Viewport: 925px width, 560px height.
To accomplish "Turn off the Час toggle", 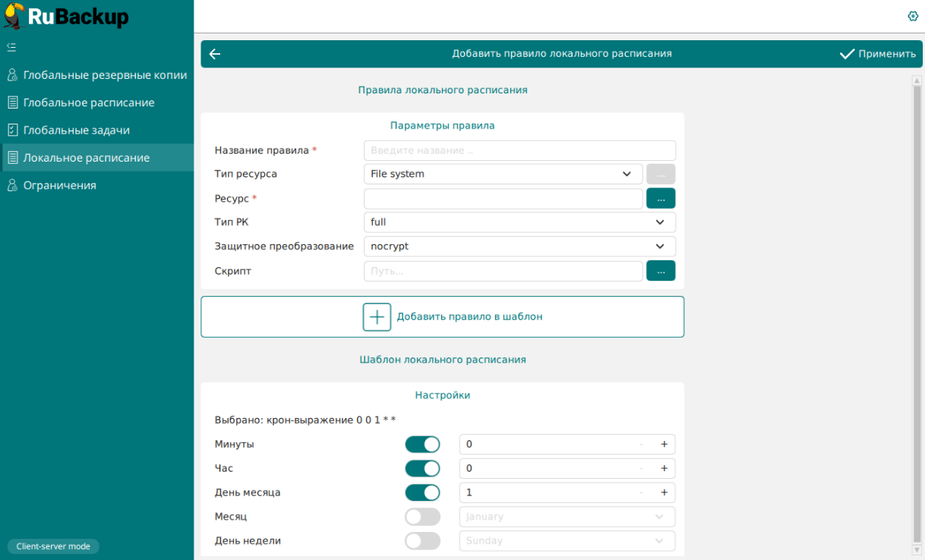I will (422, 468).
